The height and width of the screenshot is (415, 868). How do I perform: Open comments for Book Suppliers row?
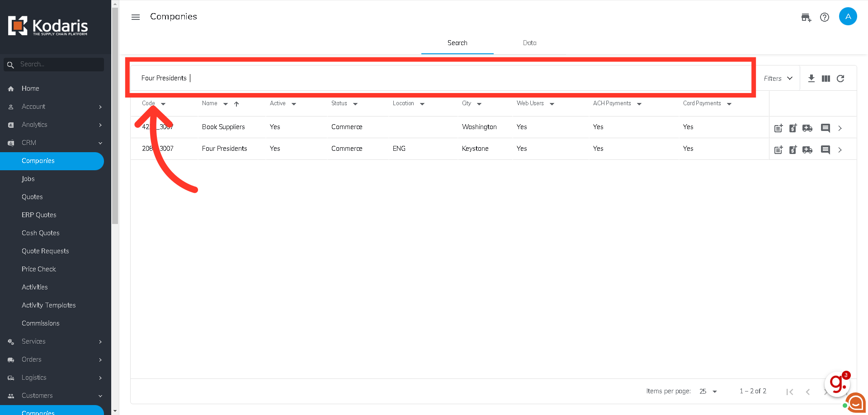826,128
